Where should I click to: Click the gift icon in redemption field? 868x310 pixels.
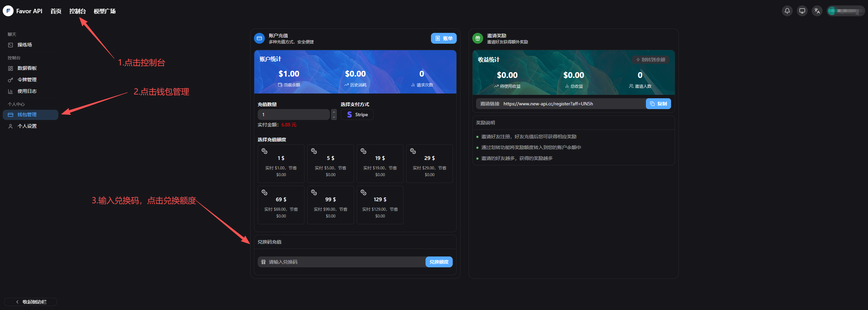tap(263, 262)
